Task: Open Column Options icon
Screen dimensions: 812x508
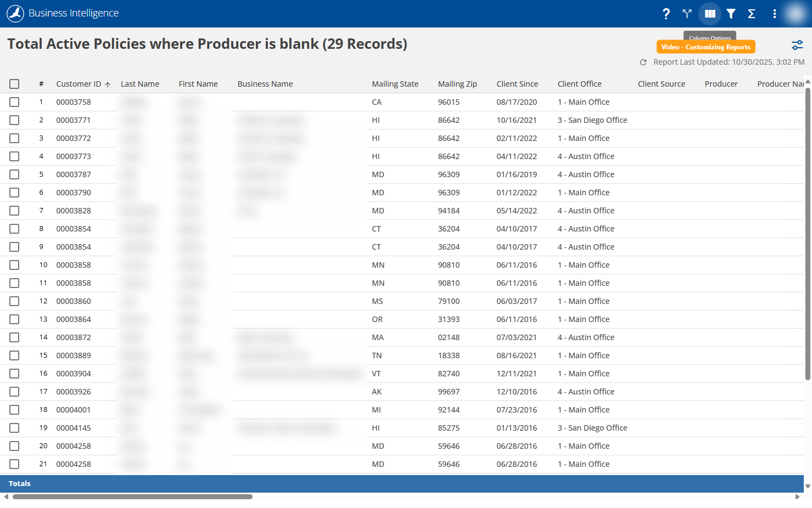Action: [710, 14]
